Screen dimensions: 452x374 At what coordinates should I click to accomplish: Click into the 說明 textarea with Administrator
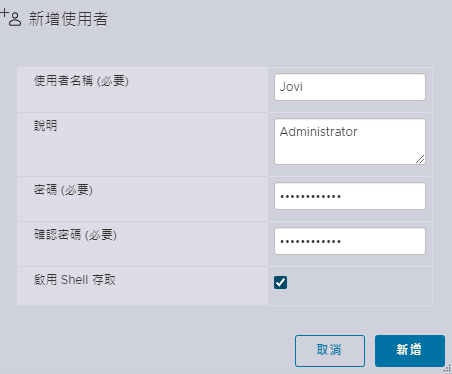click(350, 141)
